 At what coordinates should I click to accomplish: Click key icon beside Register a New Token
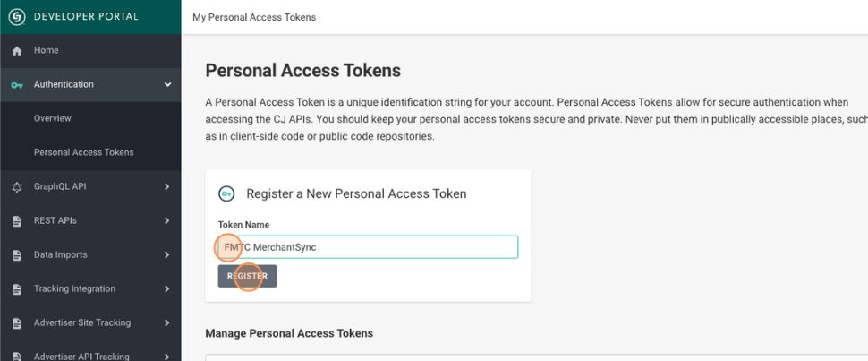[x=226, y=193]
